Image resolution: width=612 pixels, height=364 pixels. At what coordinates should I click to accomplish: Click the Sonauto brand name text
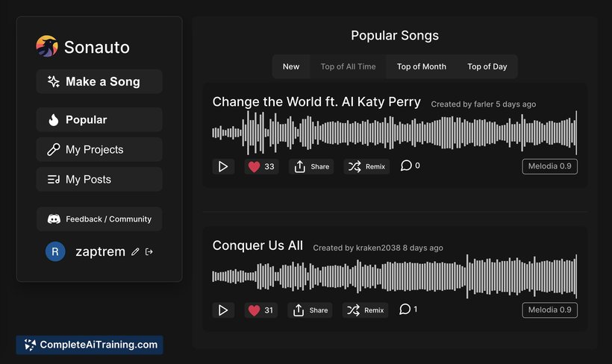click(97, 47)
